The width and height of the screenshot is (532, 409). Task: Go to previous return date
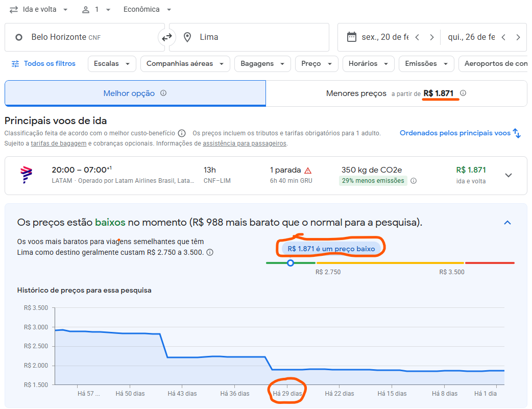pyautogui.click(x=504, y=37)
